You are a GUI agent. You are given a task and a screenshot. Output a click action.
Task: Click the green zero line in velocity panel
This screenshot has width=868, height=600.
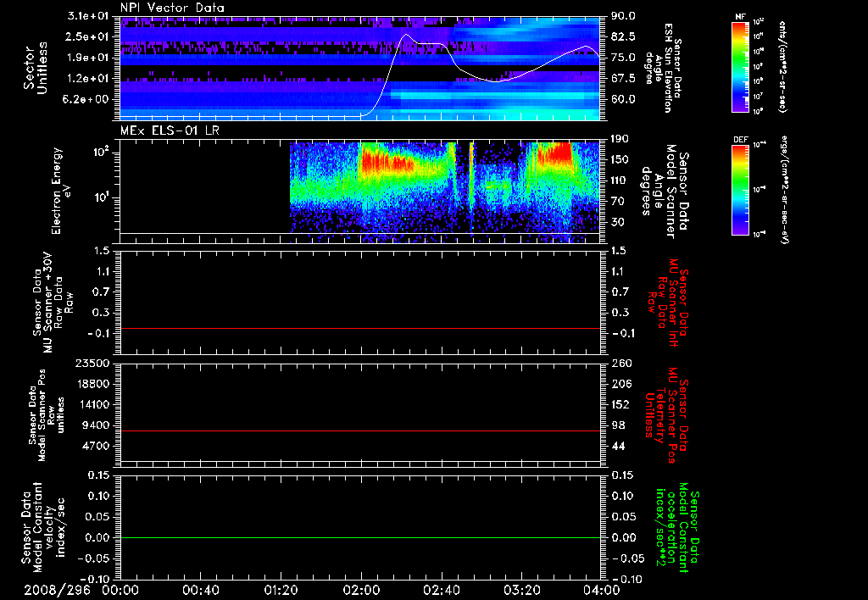pyautogui.click(x=360, y=537)
